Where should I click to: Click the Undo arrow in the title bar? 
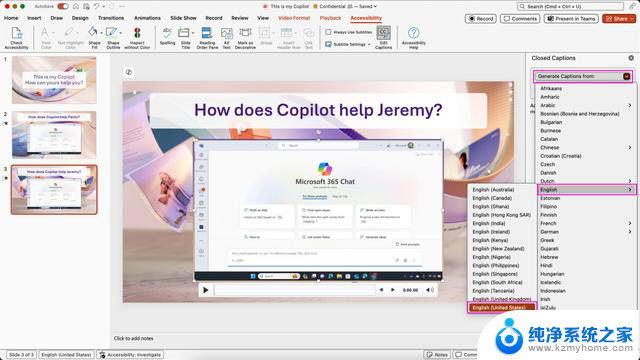tap(97, 7)
